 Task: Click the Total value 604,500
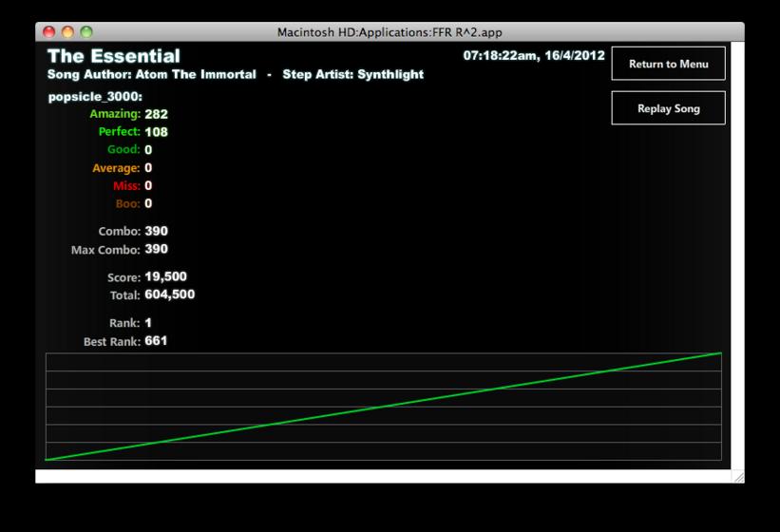click(170, 294)
